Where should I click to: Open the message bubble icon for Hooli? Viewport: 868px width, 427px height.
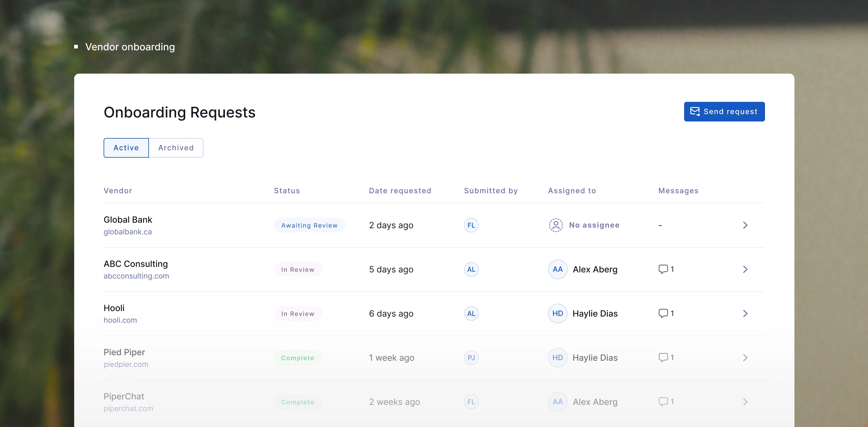pyautogui.click(x=663, y=313)
